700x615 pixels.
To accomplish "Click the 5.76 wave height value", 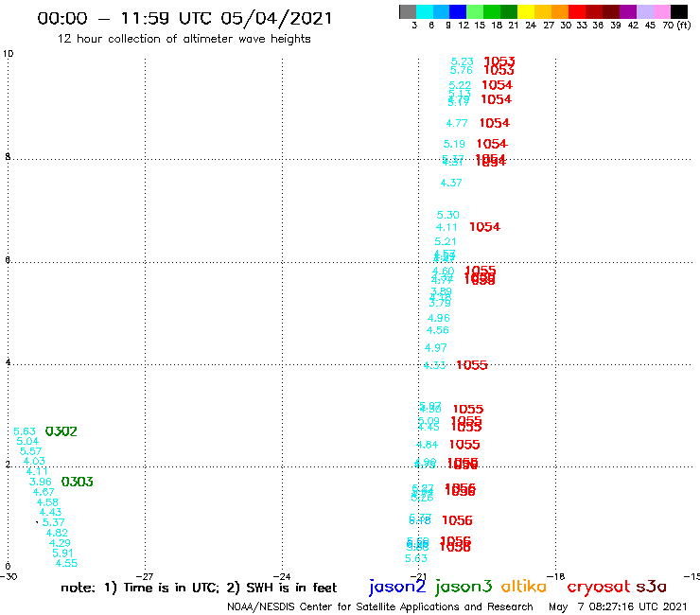I will pos(462,71).
